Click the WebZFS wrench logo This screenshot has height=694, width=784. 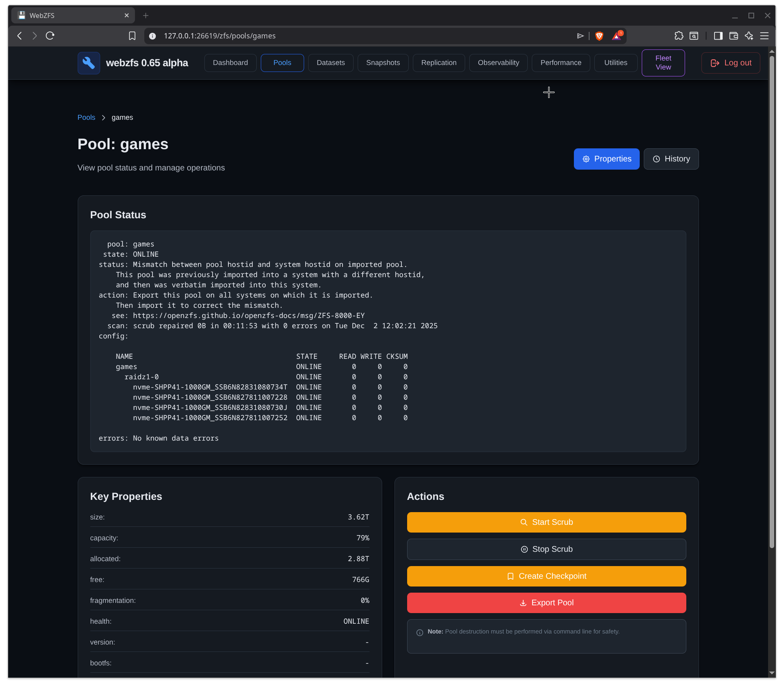(88, 63)
